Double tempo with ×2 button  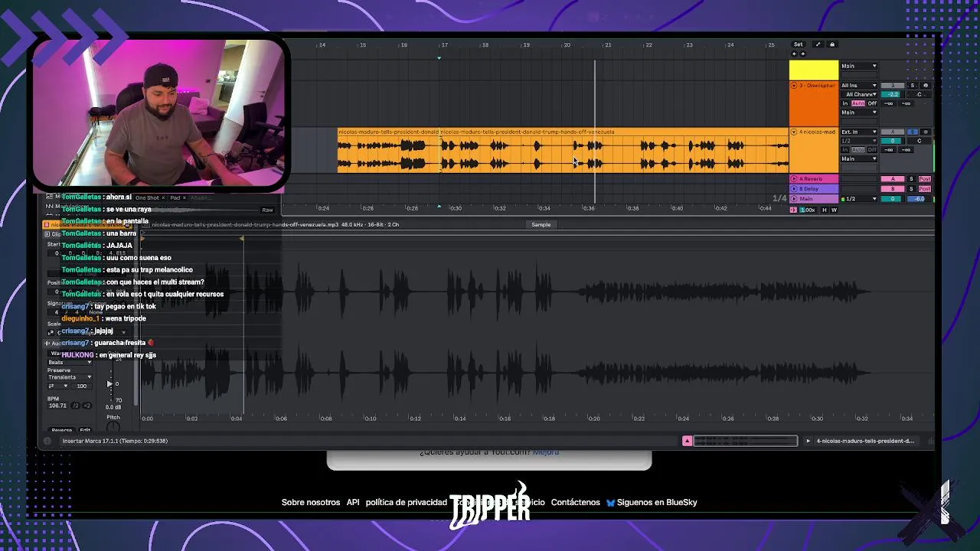87,406
